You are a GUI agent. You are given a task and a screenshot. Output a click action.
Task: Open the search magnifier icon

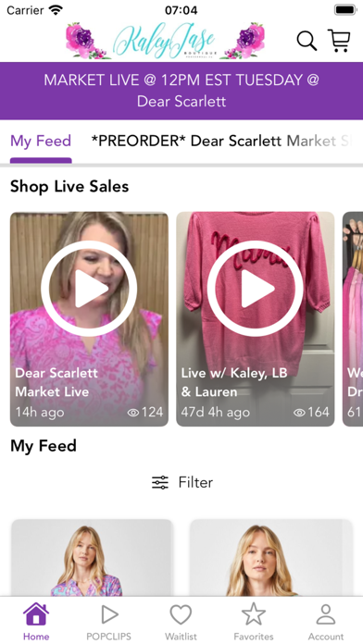[307, 41]
